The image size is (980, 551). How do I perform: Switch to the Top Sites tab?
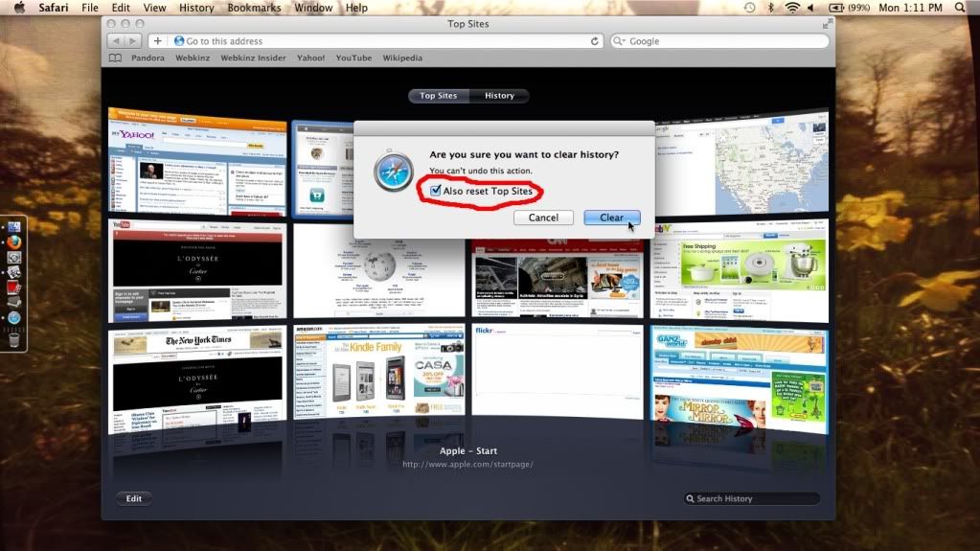point(438,96)
